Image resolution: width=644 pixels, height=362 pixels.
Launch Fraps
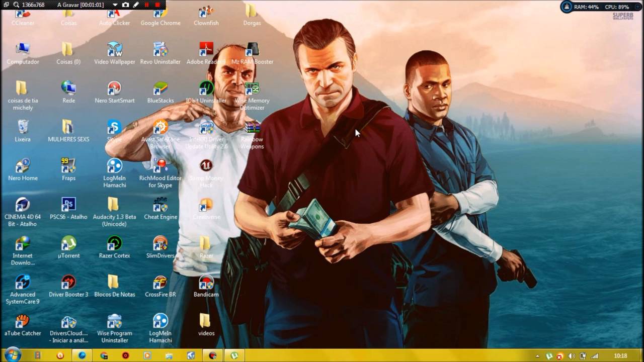(x=68, y=170)
